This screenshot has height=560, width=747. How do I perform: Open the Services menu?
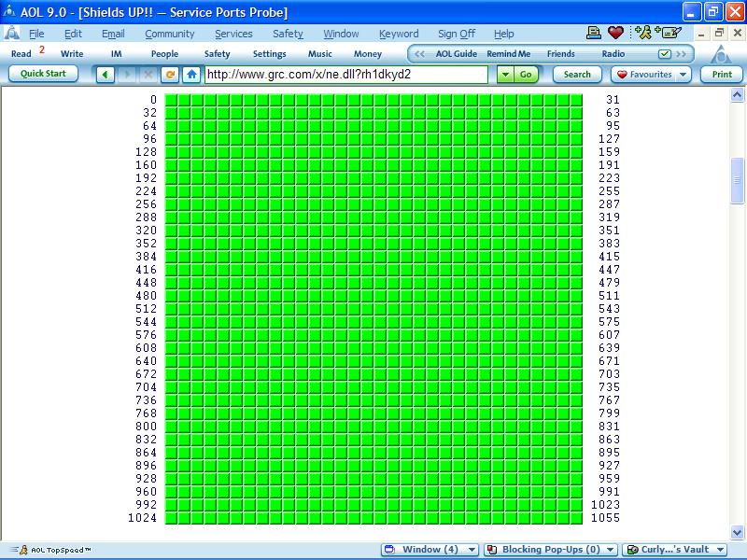pos(233,34)
